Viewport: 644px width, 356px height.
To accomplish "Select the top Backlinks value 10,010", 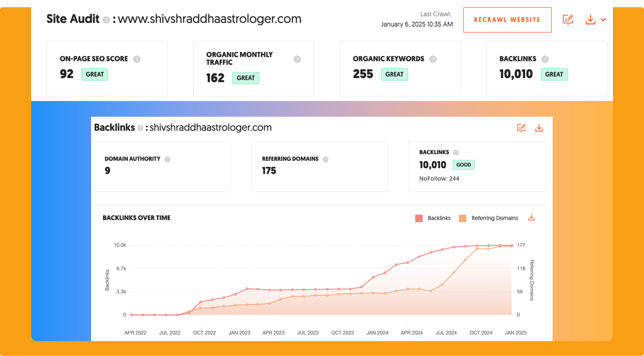I will click(516, 74).
